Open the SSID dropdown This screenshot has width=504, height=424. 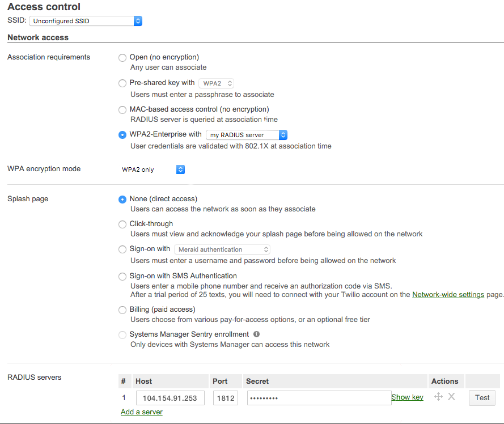pyautogui.click(x=85, y=20)
